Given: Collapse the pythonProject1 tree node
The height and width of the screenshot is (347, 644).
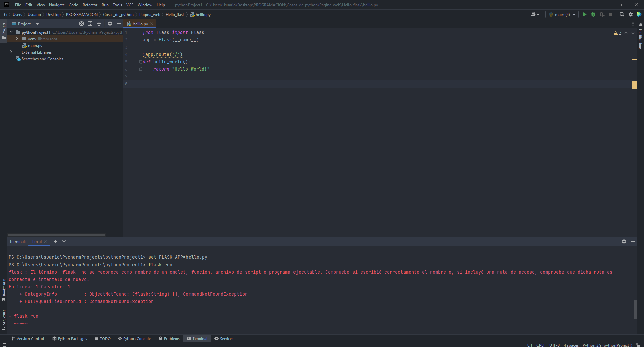Looking at the screenshot, I should [11, 32].
